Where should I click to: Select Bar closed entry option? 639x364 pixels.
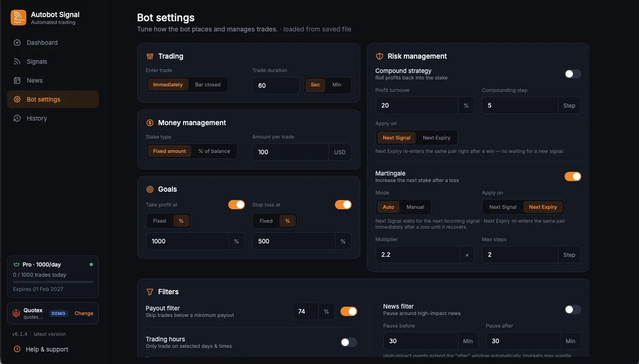coord(208,85)
